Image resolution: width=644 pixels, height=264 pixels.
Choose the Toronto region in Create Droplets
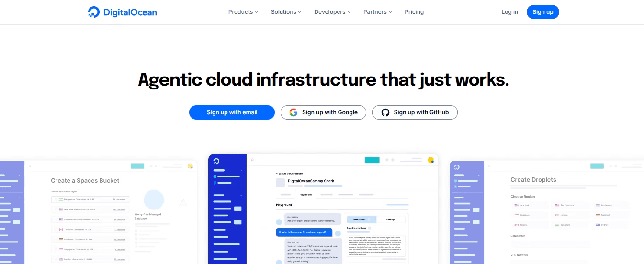(x=529, y=225)
